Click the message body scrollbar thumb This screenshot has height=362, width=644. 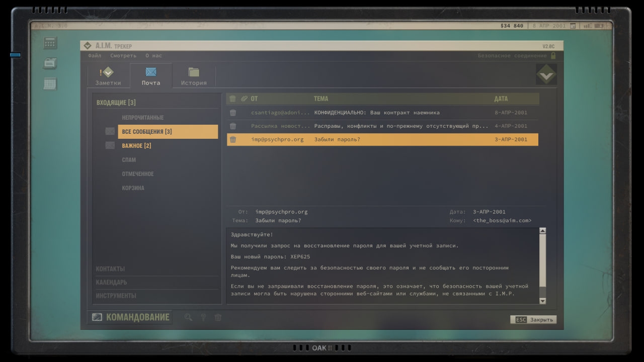point(542,261)
